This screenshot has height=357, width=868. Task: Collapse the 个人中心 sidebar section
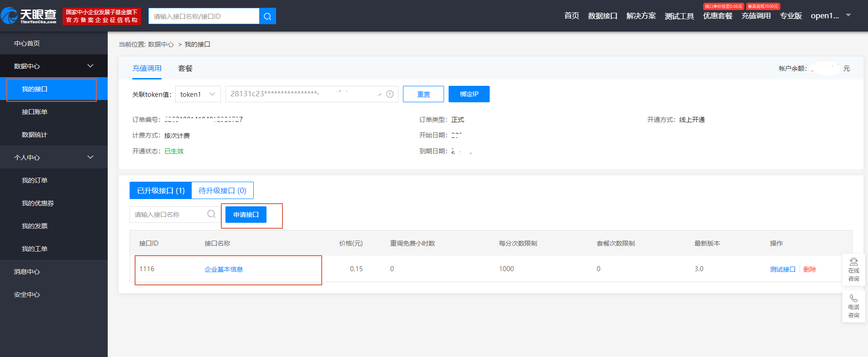coord(90,157)
